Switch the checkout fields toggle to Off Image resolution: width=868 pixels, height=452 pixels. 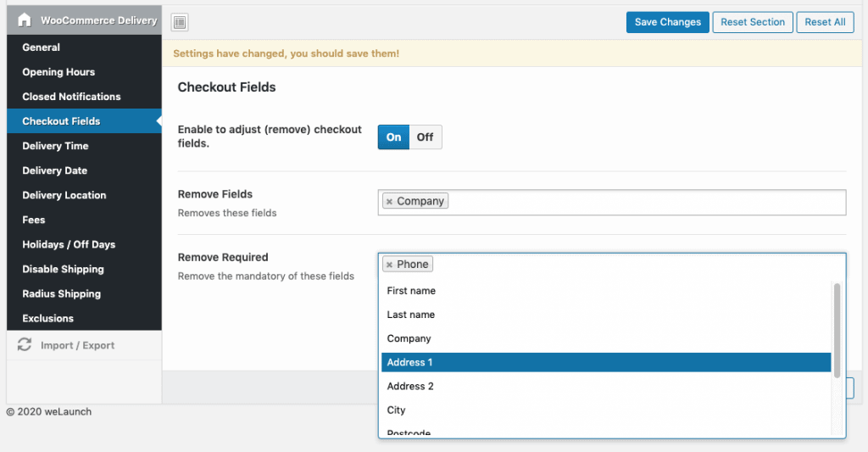[x=425, y=137]
